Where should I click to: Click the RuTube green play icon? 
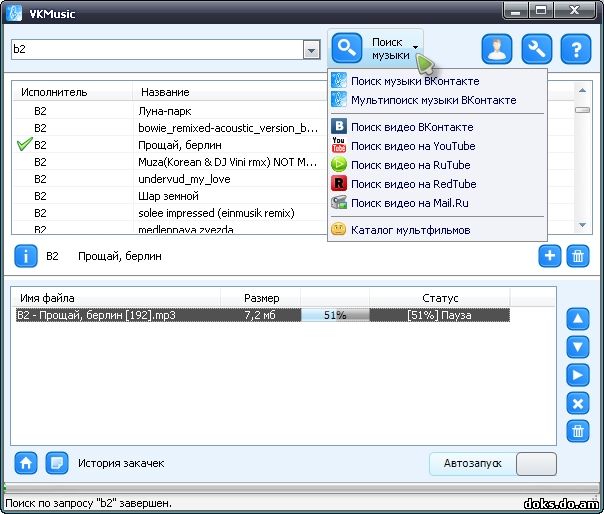click(339, 165)
